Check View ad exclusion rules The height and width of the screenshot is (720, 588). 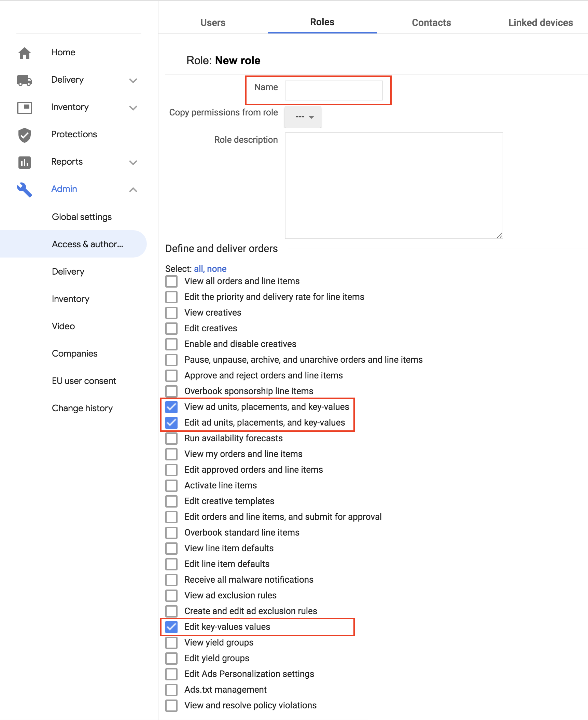[171, 596]
